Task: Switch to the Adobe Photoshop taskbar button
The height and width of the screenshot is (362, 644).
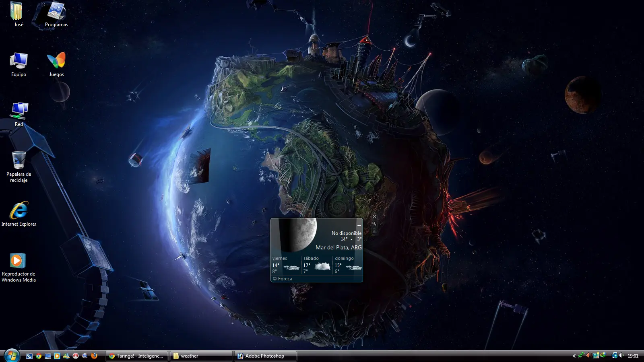Action: point(266,356)
